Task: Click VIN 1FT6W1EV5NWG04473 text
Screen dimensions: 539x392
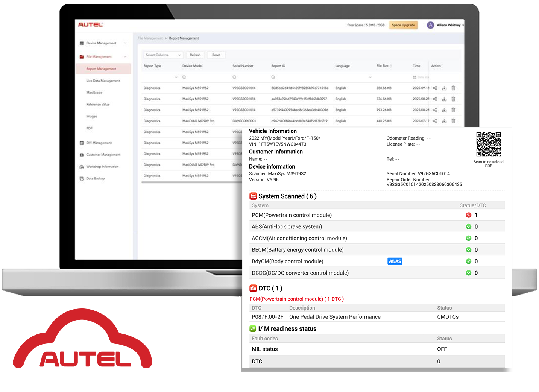Action: pos(278,144)
